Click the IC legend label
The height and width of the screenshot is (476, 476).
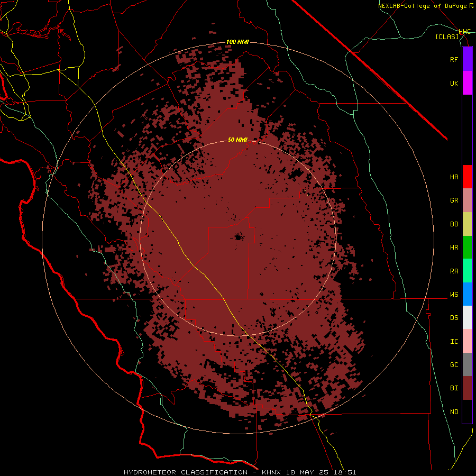[454, 342]
